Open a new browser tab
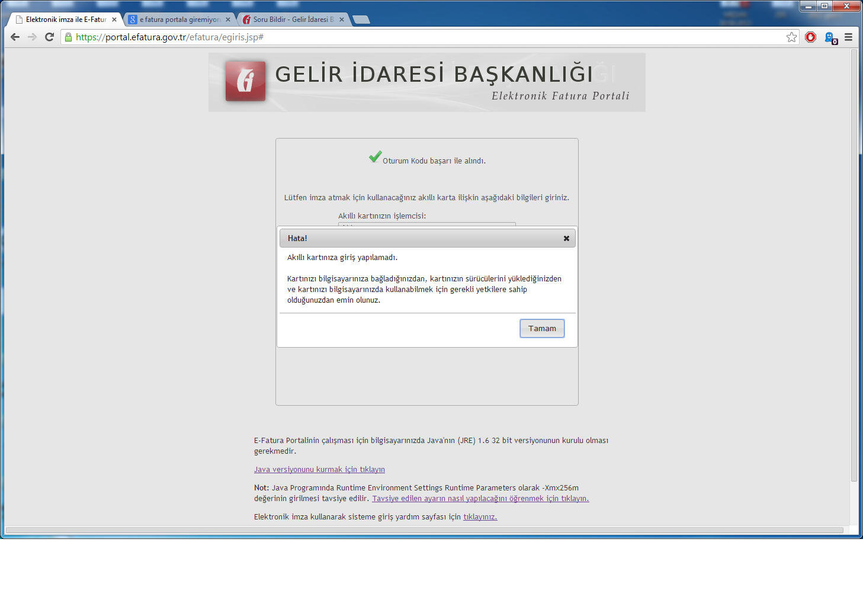Viewport: 863px width, 616px height. pyautogui.click(x=361, y=20)
